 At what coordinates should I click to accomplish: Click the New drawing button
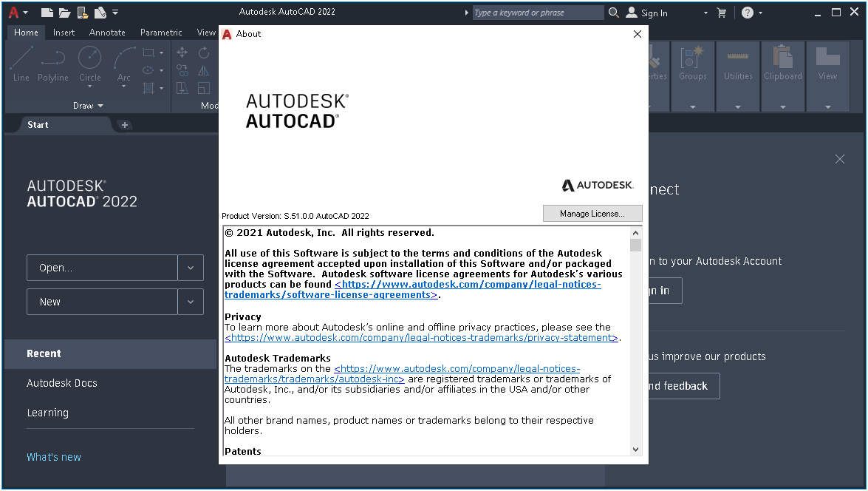tap(102, 302)
